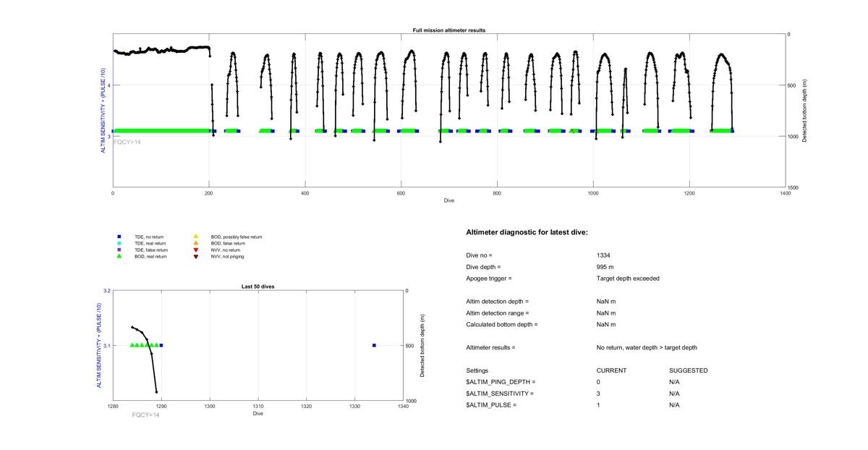Click the dark red 'NVV, not pinging' legend triangle

(x=195, y=256)
